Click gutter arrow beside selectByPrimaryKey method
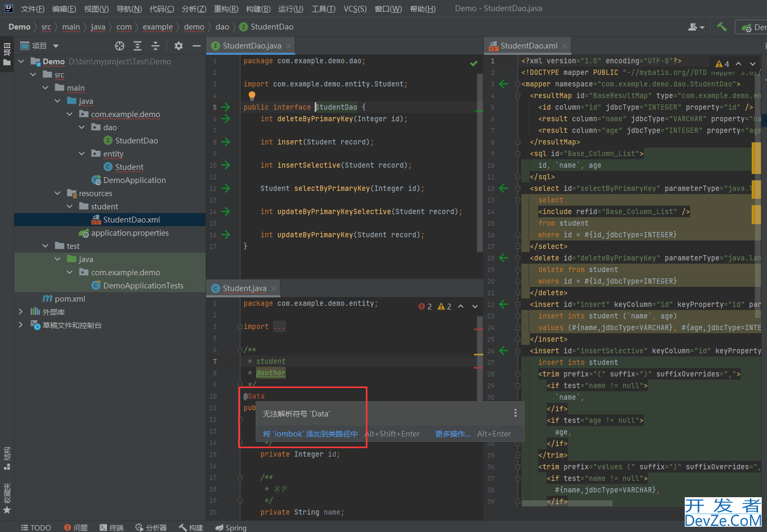 226,188
